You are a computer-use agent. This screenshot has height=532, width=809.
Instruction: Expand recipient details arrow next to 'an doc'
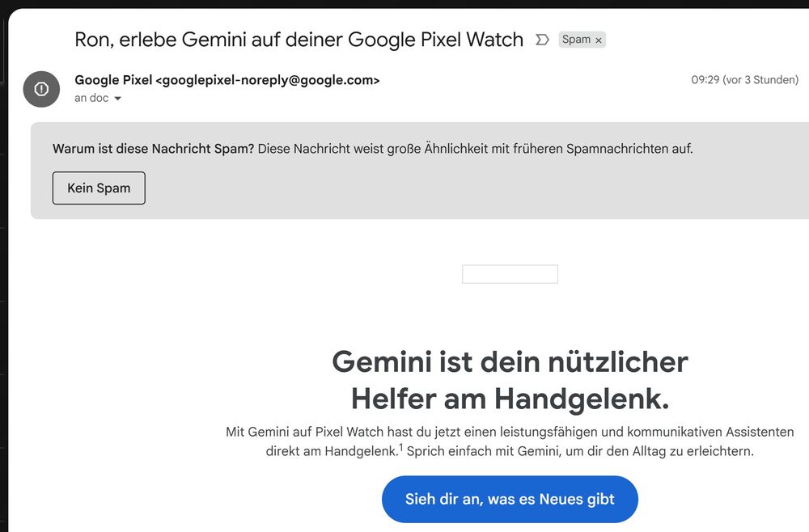(117, 99)
